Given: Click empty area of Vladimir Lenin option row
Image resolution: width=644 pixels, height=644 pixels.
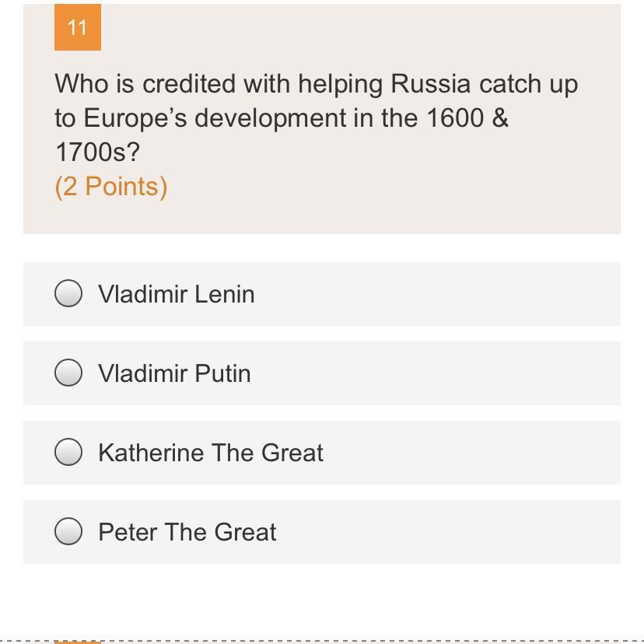Looking at the screenshot, I should click(436, 294).
